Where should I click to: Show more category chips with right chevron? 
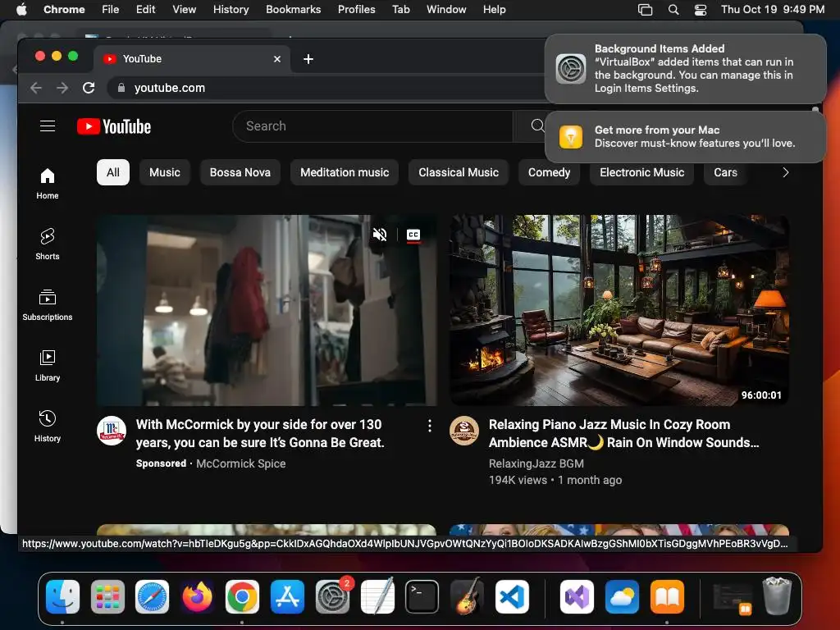785,172
